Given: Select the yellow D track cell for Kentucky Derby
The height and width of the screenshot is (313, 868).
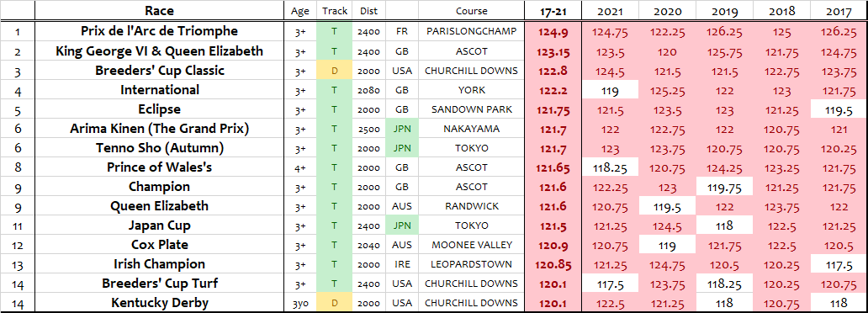Looking at the screenshot, I should 334,303.
